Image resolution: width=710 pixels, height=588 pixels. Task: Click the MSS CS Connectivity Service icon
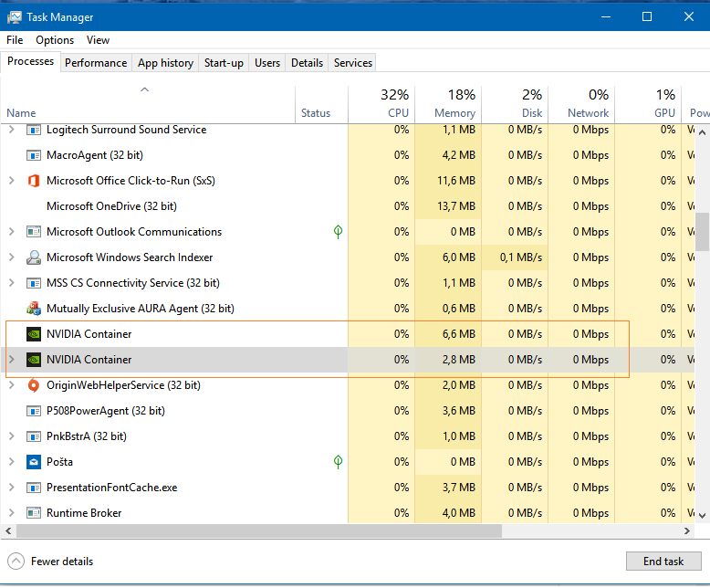tap(34, 283)
